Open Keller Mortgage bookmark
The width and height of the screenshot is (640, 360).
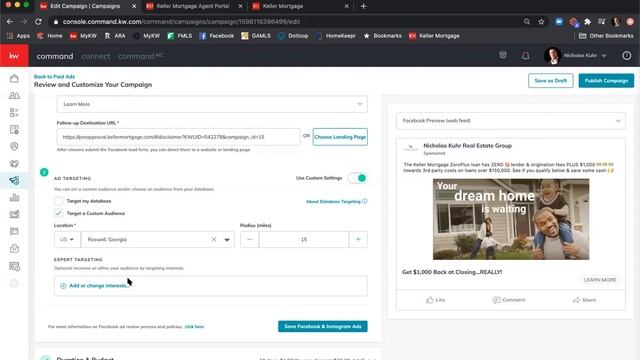[434, 36]
